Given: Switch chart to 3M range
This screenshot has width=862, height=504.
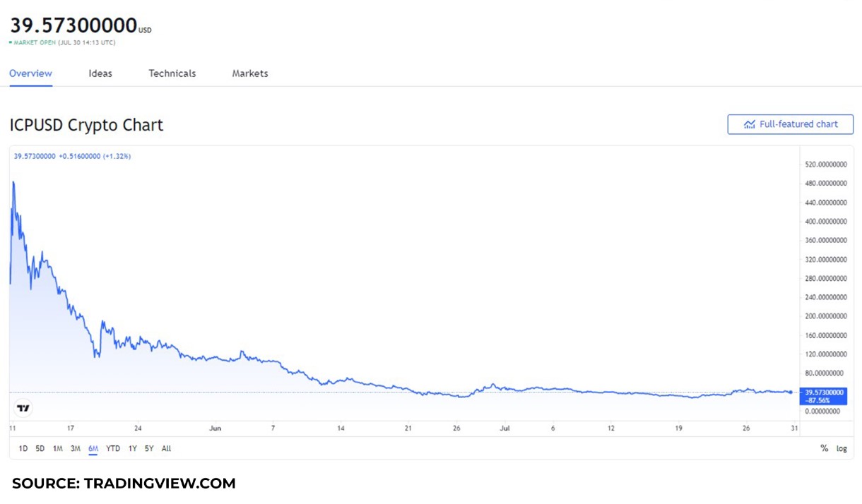Looking at the screenshot, I should pos(75,448).
